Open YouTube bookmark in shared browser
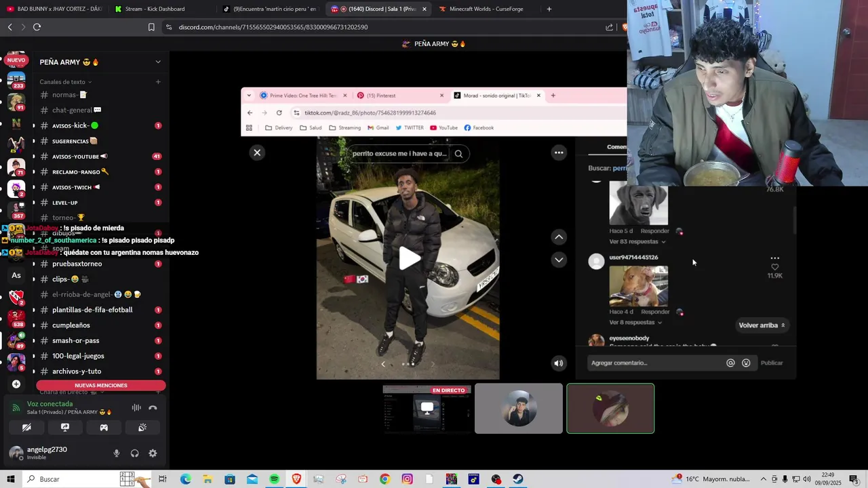This screenshot has height=488, width=868. pos(443,127)
